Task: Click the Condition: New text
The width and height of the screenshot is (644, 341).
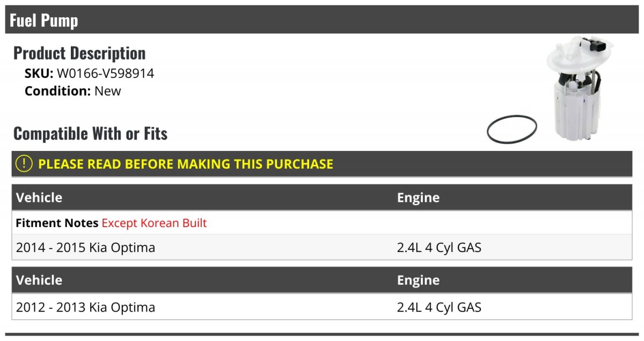Action: pyautogui.click(x=73, y=91)
